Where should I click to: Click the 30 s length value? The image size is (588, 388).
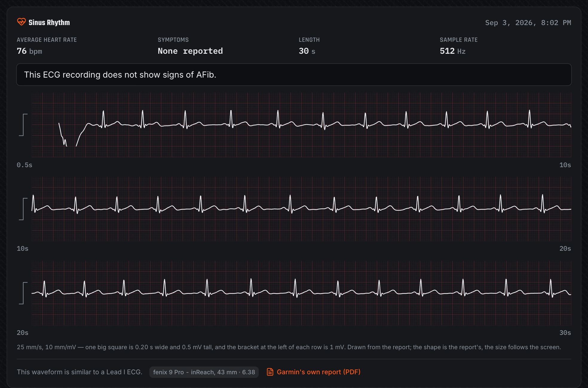307,51
